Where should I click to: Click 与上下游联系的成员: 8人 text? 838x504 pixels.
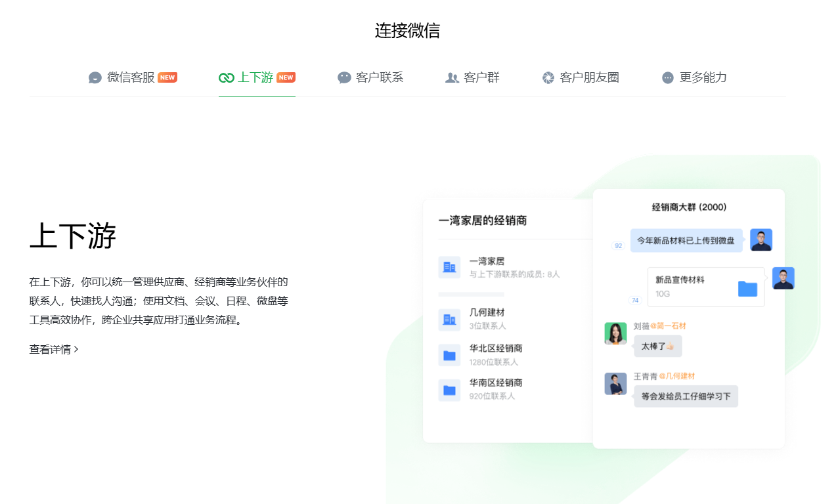514,274
